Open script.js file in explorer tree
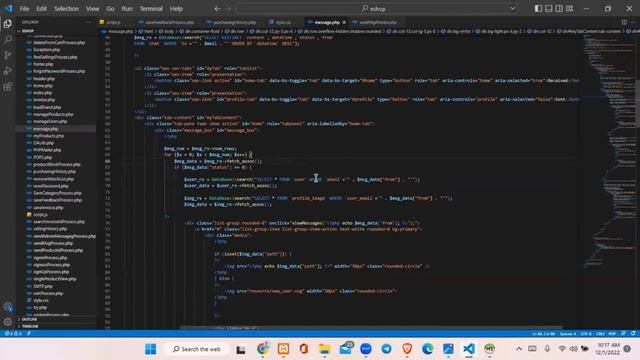Image resolution: width=640 pixels, height=360 pixels. (40, 214)
